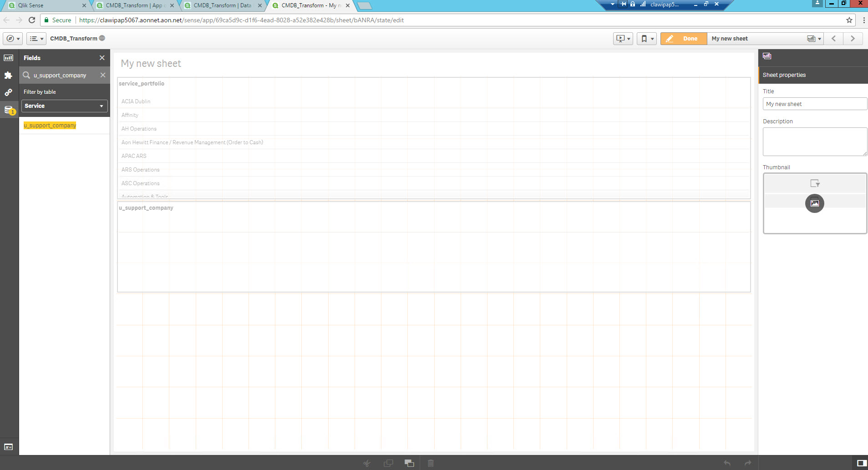Select APAC ARS list value
The height and width of the screenshot is (470, 868).
click(433, 156)
